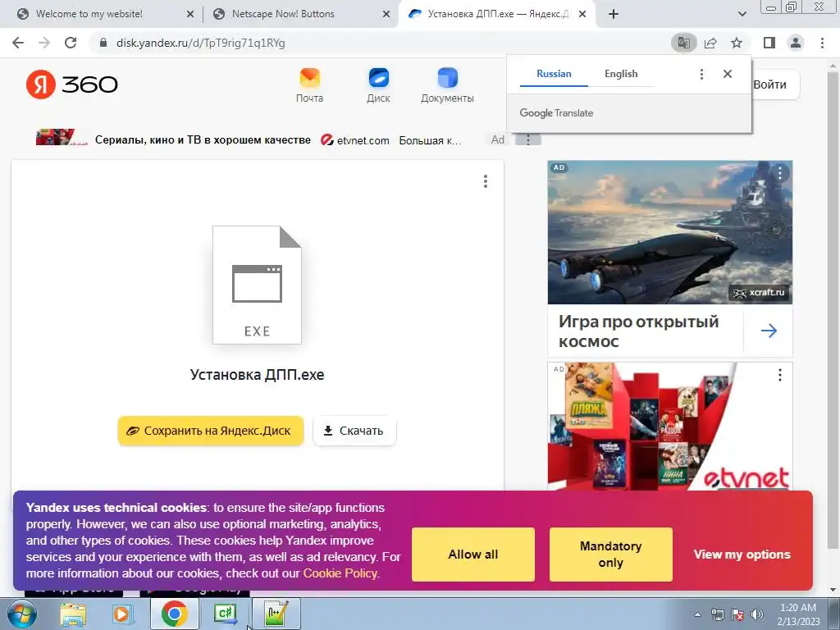Show hidden system tray icons
Image resolution: width=840 pixels, height=630 pixels.
pyautogui.click(x=697, y=614)
